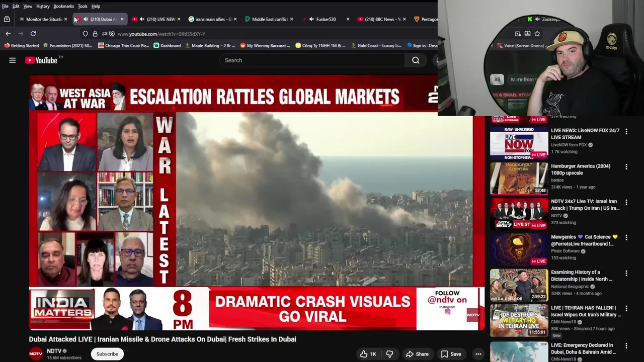Viewport: 644px width, 362px height.
Task: Open the Mewgenics Cat Science stream thumbnail
Action: coord(519,249)
